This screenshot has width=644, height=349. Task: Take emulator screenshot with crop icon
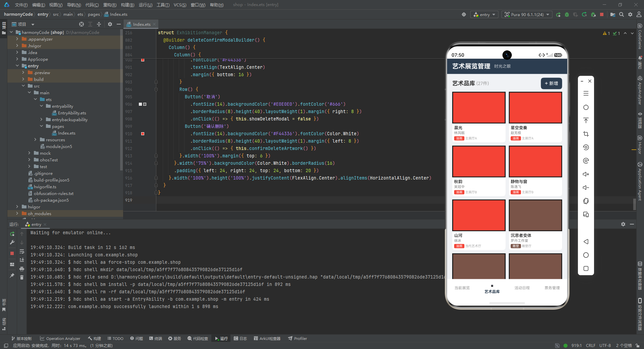586,134
